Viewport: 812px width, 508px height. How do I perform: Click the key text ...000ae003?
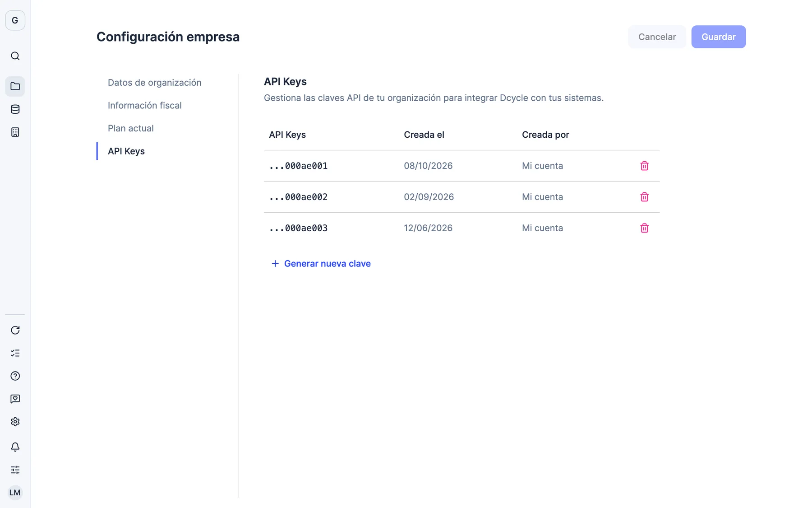pos(298,228)
